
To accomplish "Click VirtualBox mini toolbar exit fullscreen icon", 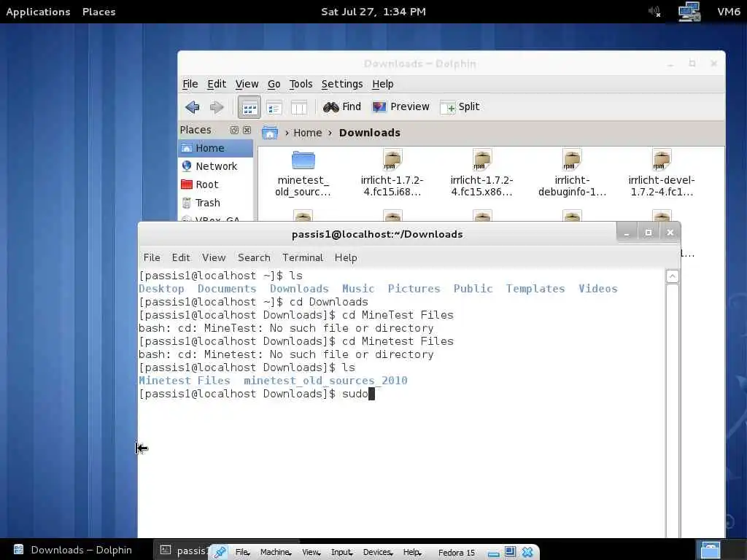I will (510, 552).
